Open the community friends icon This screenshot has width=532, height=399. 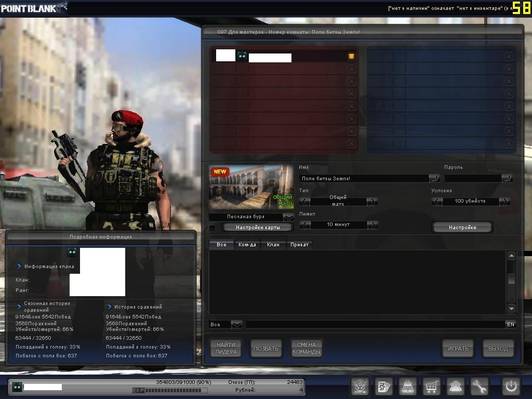click(x=456, y=387)
